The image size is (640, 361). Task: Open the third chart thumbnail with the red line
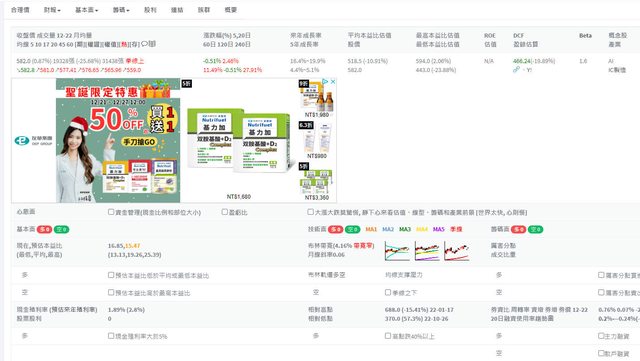tap(457, 250)
